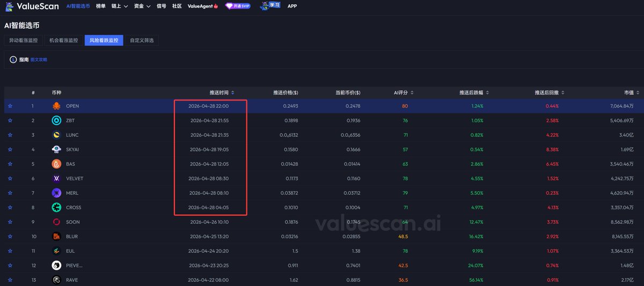Favorite SOON with its star

(10, 222)
